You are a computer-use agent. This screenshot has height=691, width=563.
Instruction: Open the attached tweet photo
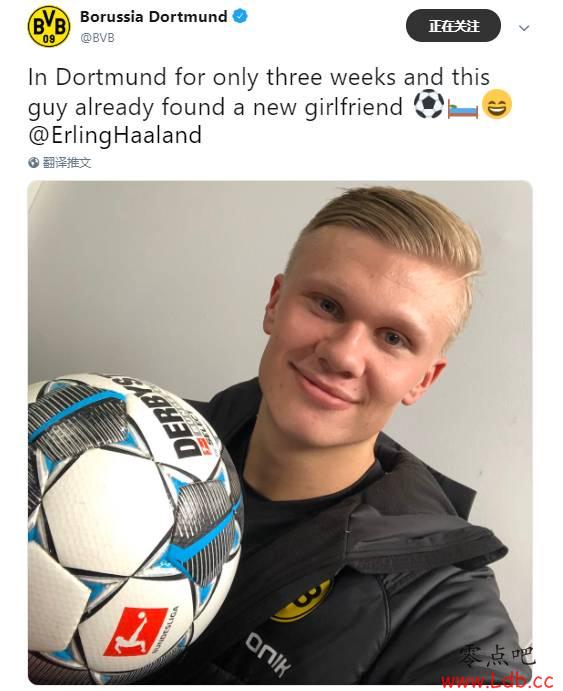click(x=280, y=432)
